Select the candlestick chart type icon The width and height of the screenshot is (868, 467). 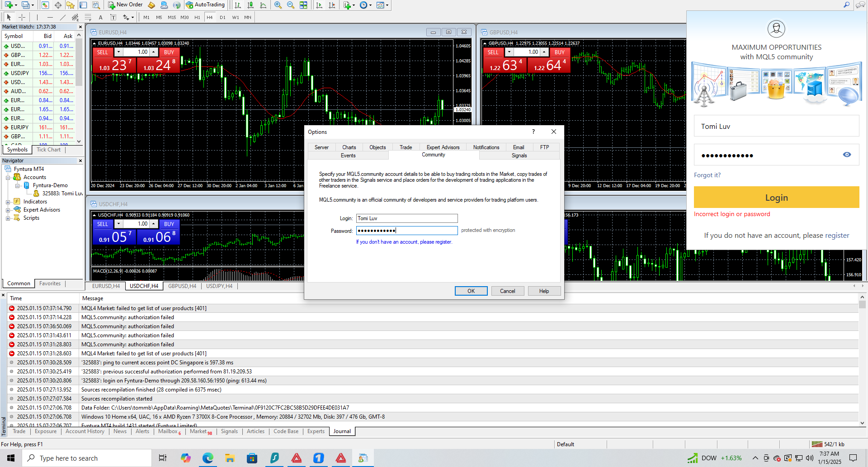(x=250, y=5)
